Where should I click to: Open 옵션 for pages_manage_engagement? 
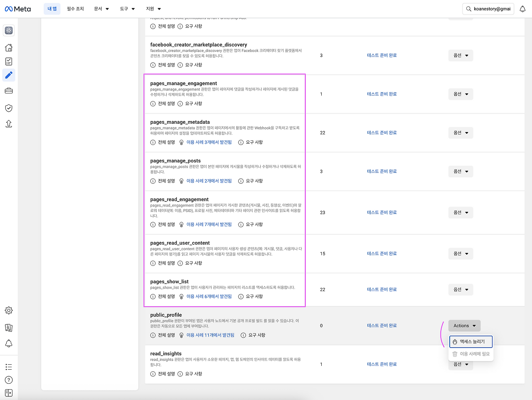click(461, 94)
